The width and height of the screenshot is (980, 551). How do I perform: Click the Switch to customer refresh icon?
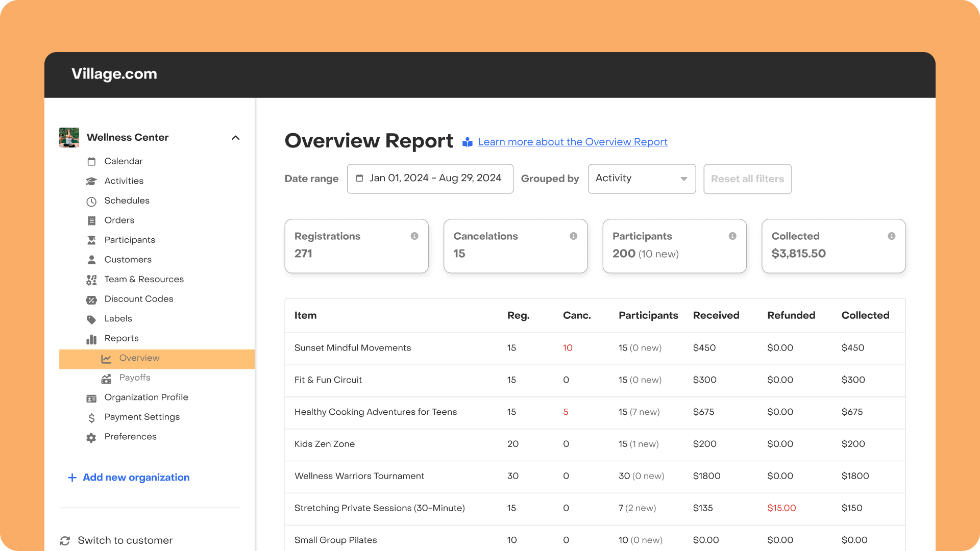coord(65,541)
